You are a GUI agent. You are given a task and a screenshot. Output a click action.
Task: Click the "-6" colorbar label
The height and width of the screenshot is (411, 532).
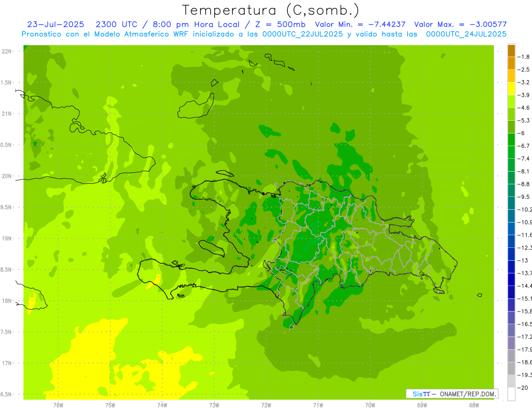(521, 133)
